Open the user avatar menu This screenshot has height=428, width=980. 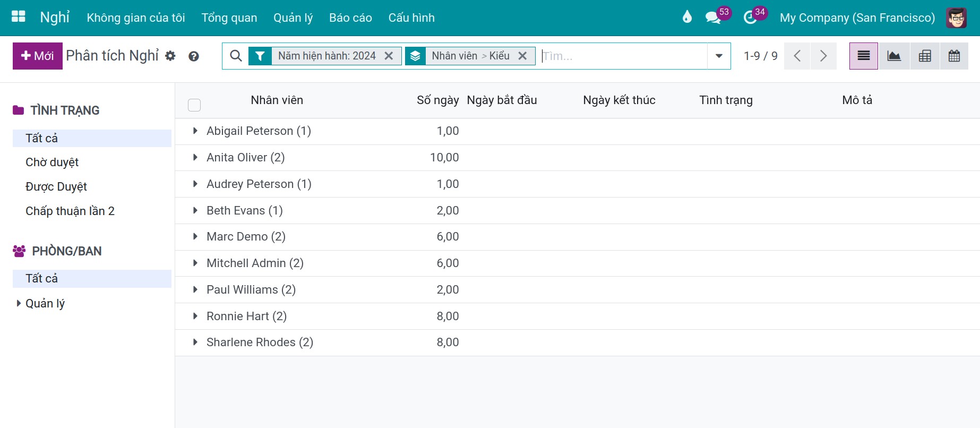(x=956, y=18)
